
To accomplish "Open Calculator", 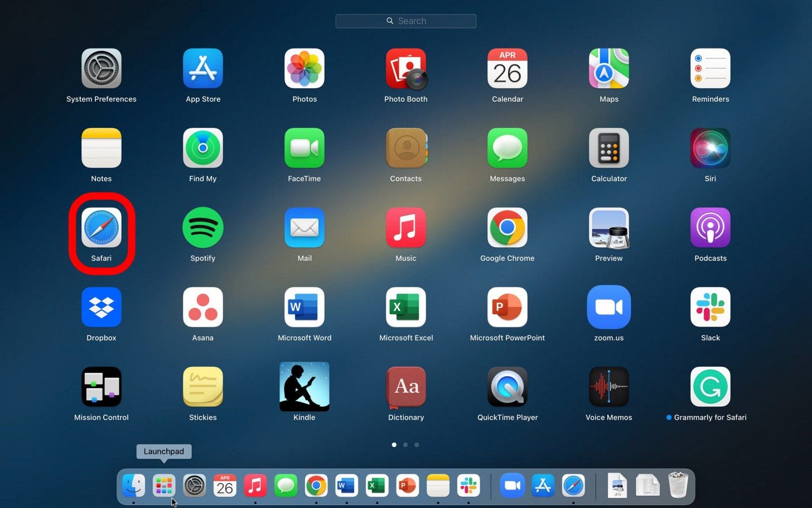I will point(609,148).
